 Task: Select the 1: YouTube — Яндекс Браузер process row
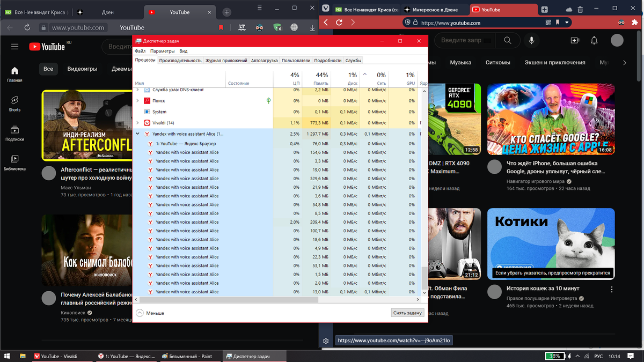point(276,144)
